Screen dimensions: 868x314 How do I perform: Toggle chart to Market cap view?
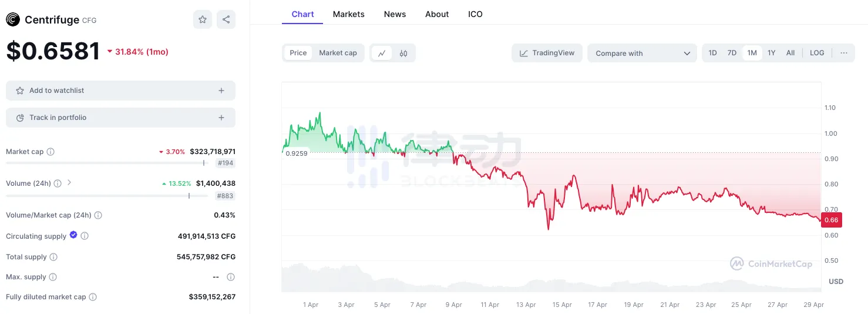[x=338, y=53]
